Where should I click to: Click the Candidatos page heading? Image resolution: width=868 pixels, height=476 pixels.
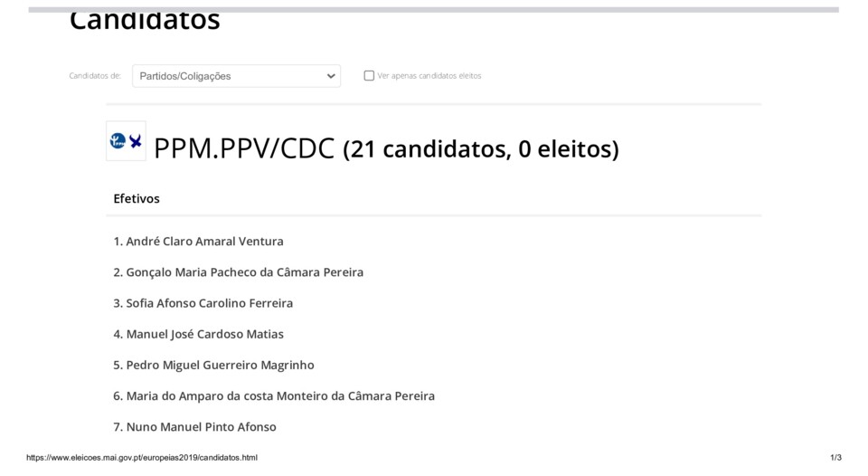click(145, 20)
